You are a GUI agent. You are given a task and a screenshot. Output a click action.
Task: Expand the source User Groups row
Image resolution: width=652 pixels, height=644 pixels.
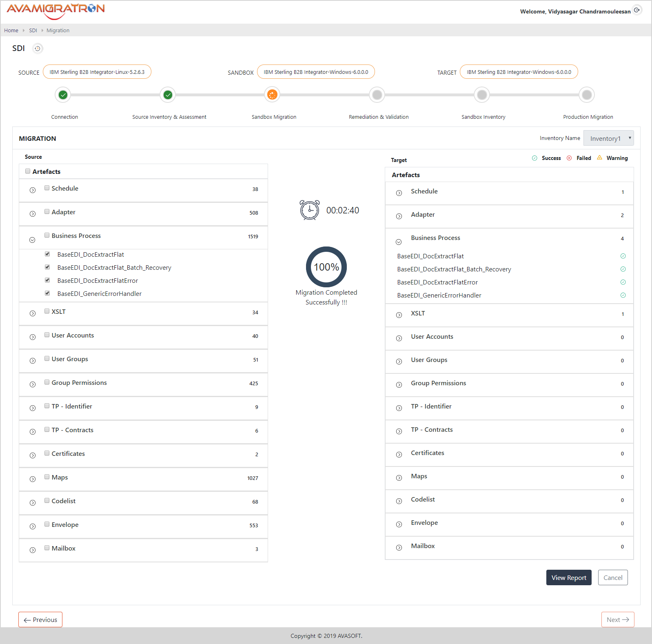(x=33, y=361)
